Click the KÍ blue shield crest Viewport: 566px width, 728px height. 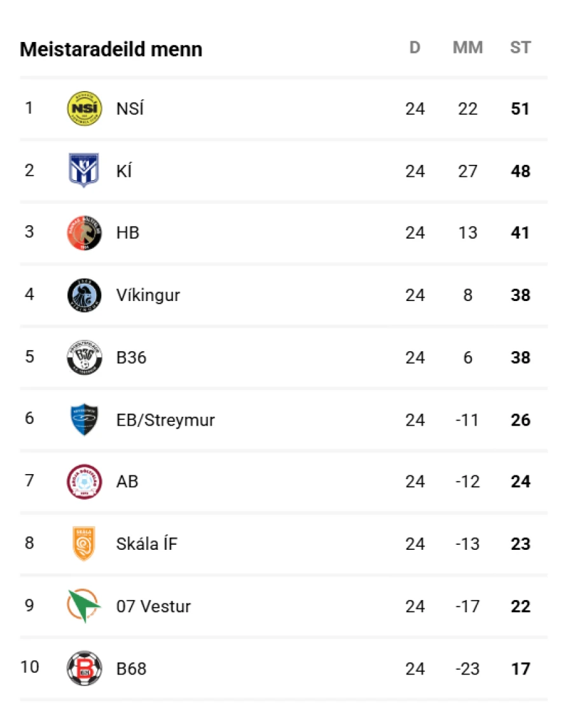(x=84, y=170)
